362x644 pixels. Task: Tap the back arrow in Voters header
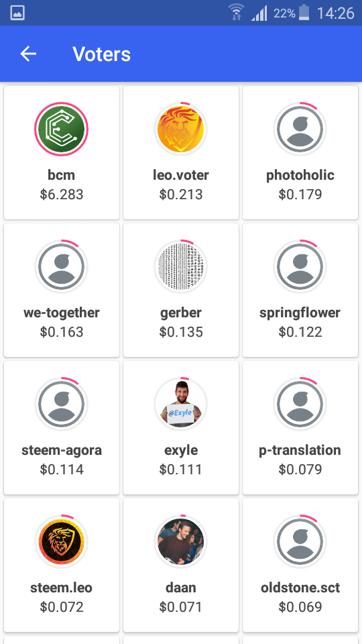pos(28,54)
